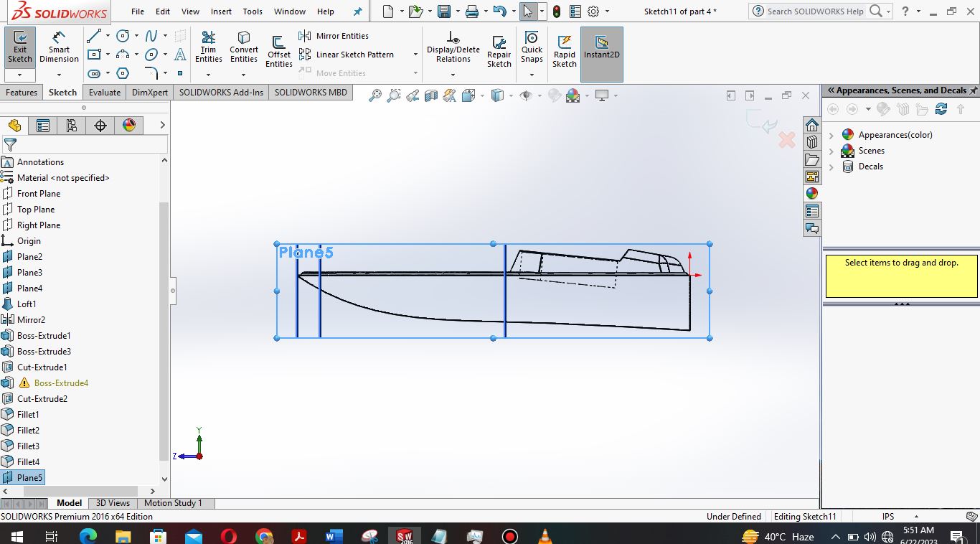Select Boss-Extrude4 in the feature tree
Viewport: 980px width, 544px height.
click(x=61, y=383)
